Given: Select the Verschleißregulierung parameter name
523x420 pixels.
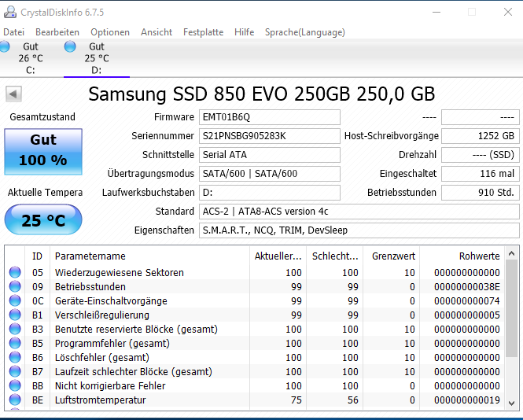Looking at the screenshot, I should tap(102, 315).
